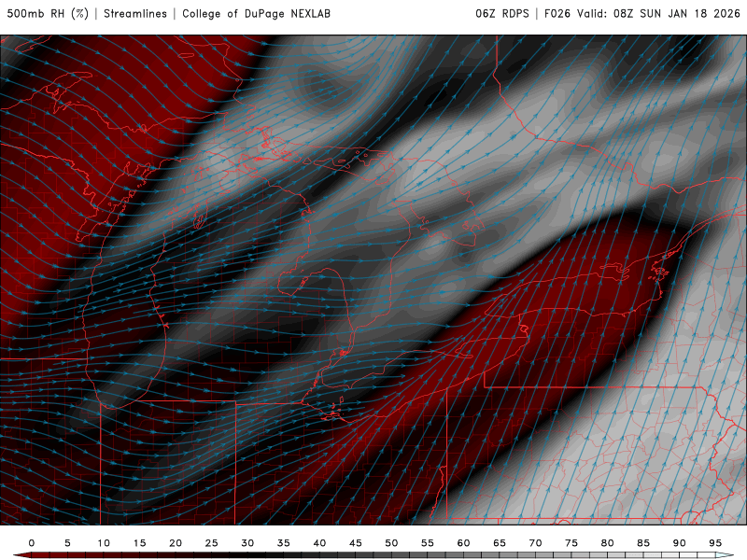The image size is (747, 560).
Task: Click colorbar label '5'
Action: [x=67, y=543]
